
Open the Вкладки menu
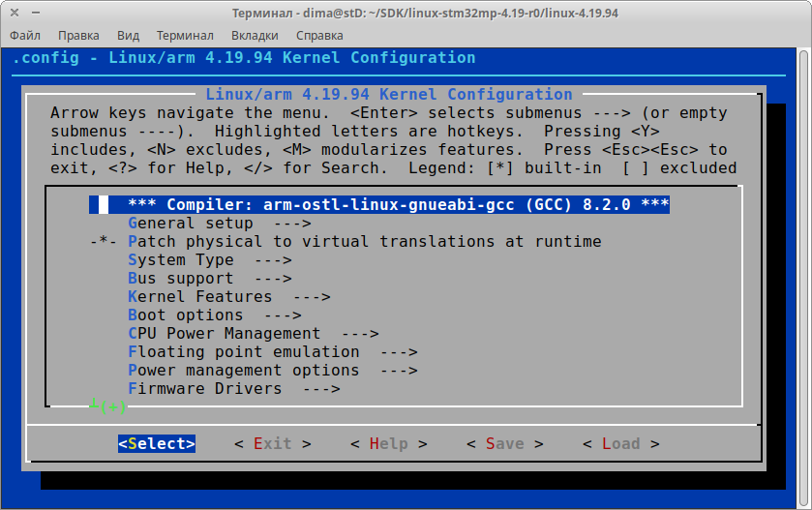(x=255, y=35)
